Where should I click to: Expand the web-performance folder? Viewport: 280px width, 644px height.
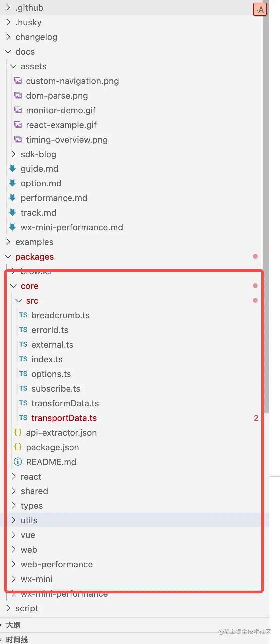tap(14, 564)
